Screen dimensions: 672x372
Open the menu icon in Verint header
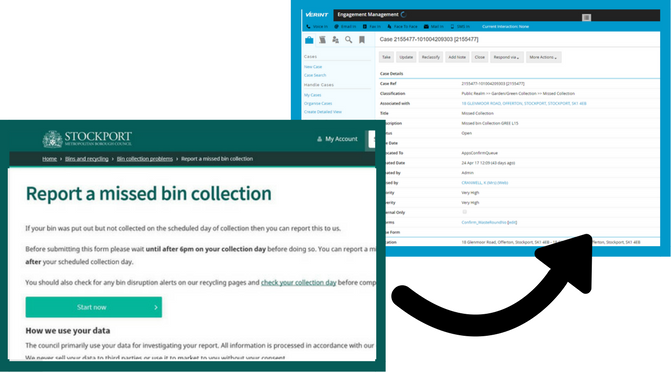tap(586, 17)
